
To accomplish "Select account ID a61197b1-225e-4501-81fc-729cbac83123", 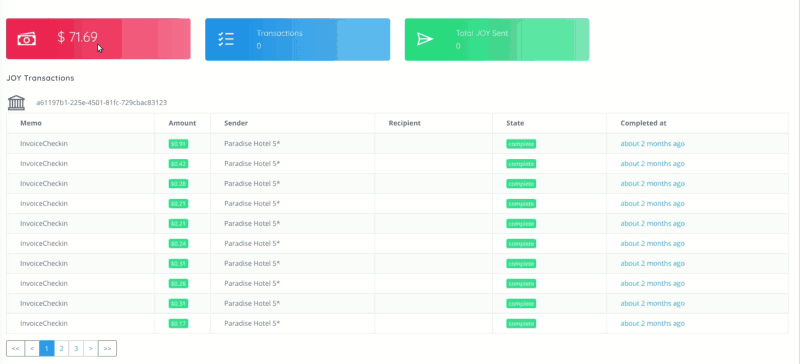I will [102, 103].
